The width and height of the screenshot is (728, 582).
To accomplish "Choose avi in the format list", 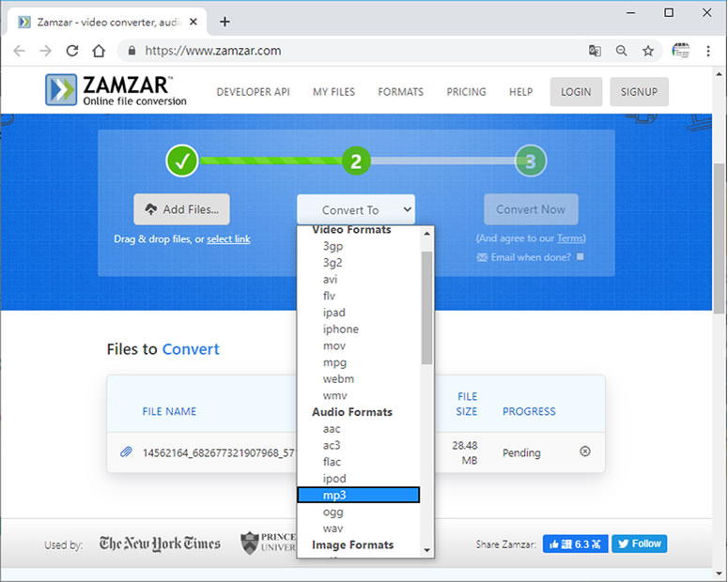I will point(359,280).
